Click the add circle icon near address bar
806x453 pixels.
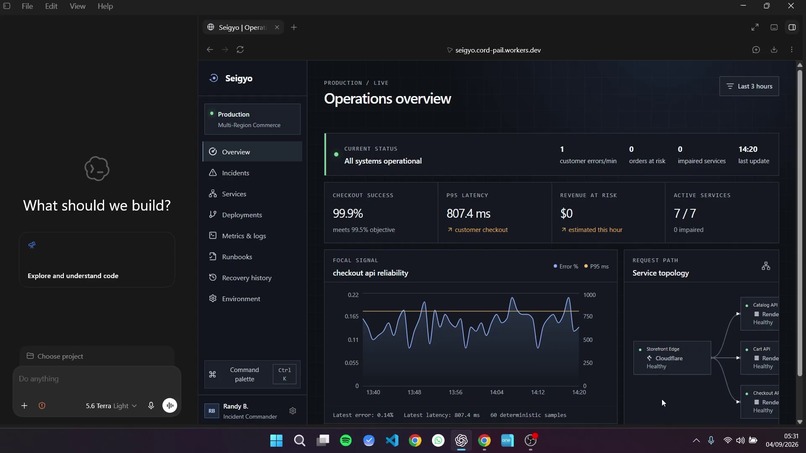pos(756,50)
